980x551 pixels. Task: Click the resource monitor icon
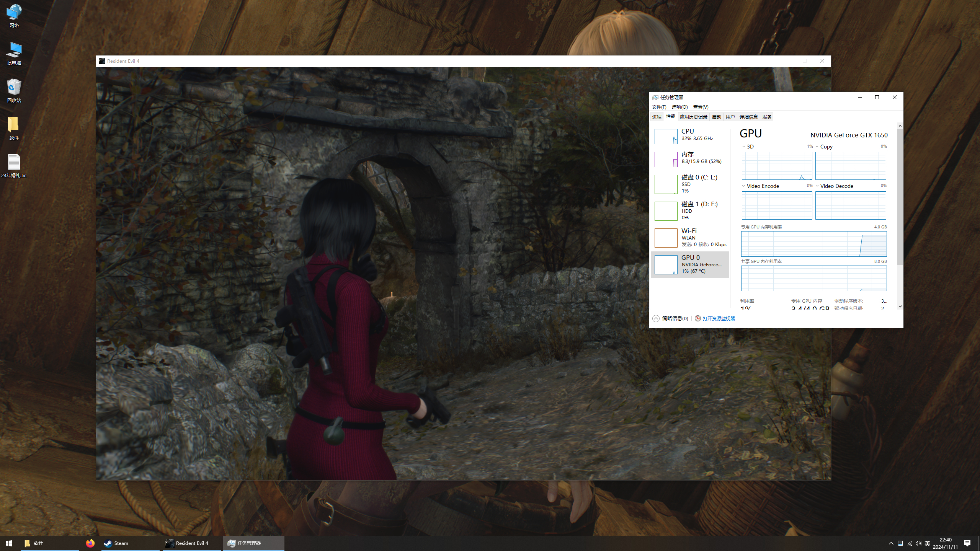click(x=697, y=318)
